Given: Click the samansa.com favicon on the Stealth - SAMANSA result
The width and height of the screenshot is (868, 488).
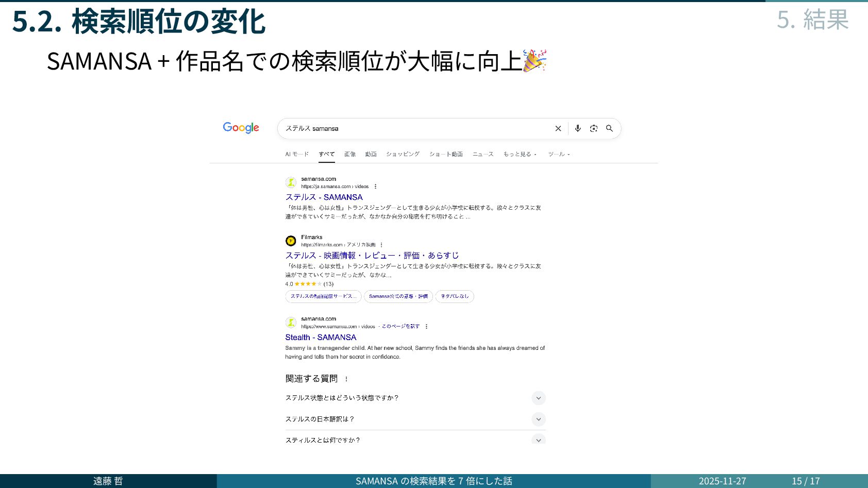Looking at the screenshot, I should click(x=291, y=323).
